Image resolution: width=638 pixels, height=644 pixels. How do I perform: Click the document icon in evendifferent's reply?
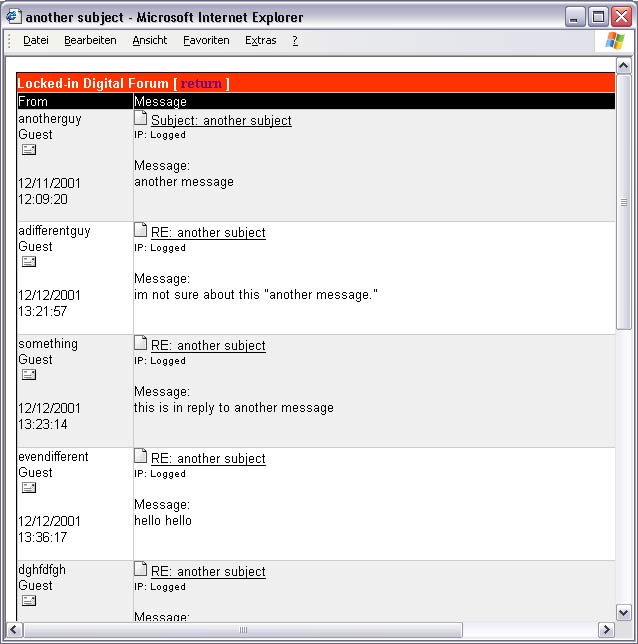[140, 456]
